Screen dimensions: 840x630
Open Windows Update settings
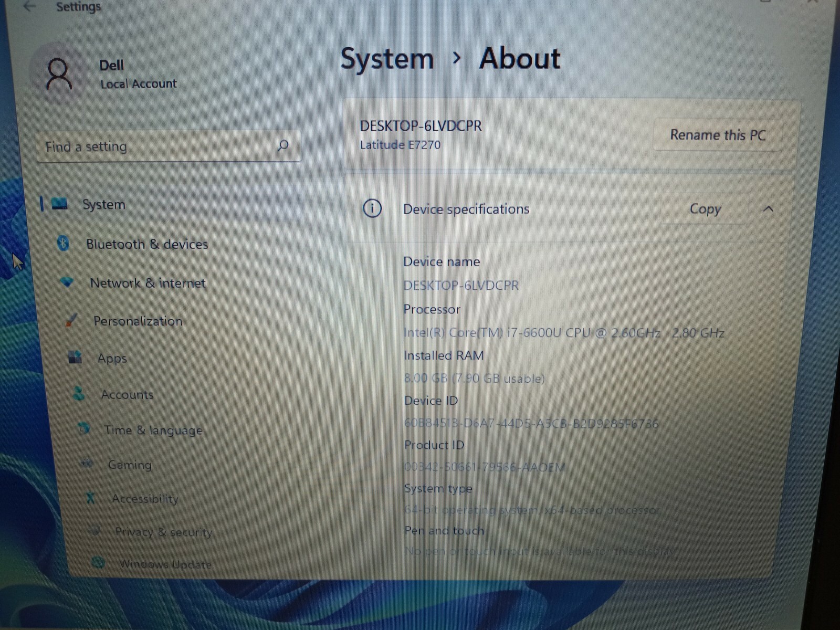point(165,564)
